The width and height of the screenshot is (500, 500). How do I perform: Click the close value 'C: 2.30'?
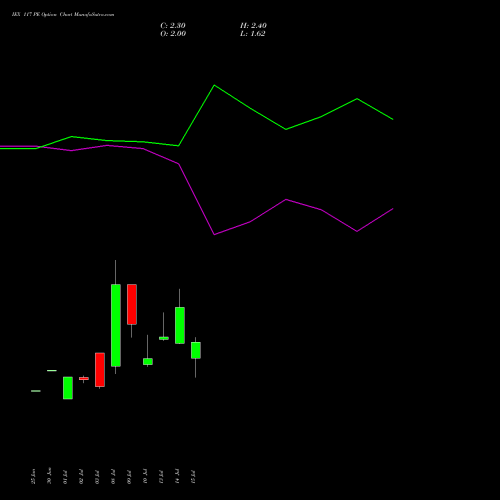[x=173, y=26]
